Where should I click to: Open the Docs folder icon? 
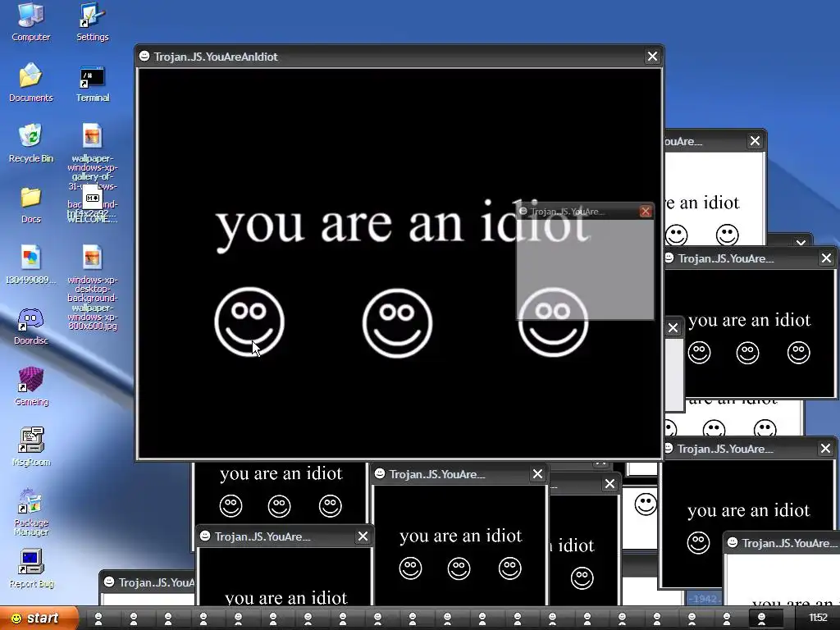click(x=31, y=204)
